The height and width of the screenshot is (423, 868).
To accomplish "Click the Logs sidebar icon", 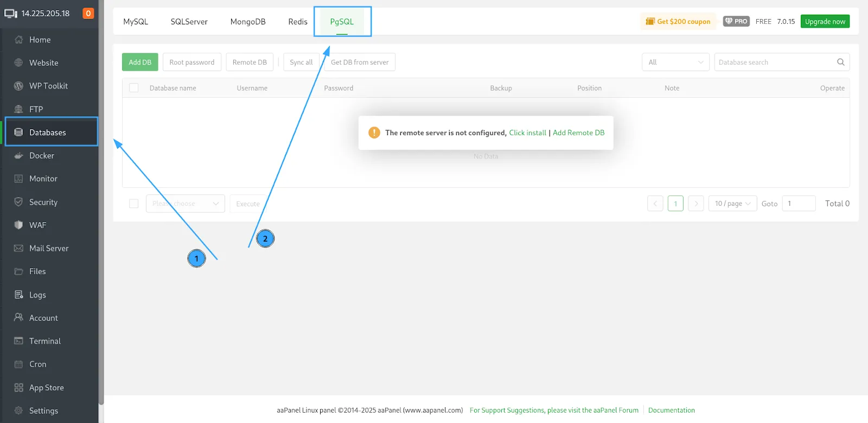I will pyautogui.click(x=18, y=295).
